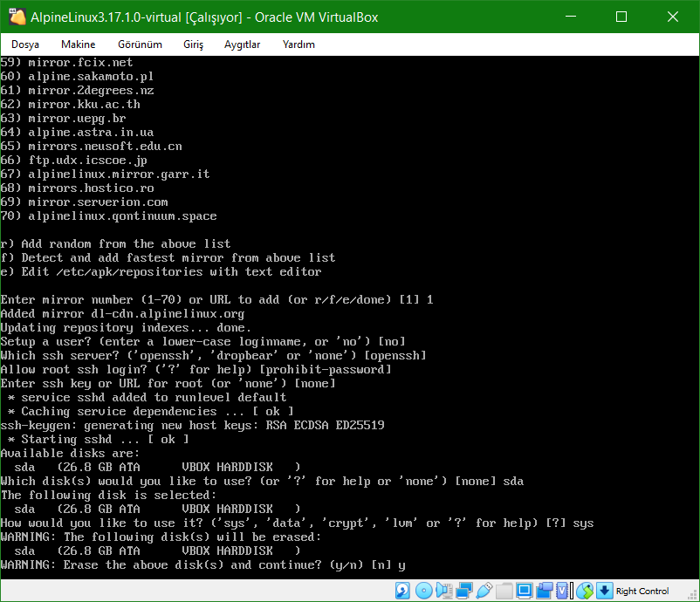Open the Makine menu
Viewport: 700px width, 602px height.
(79, 44)
